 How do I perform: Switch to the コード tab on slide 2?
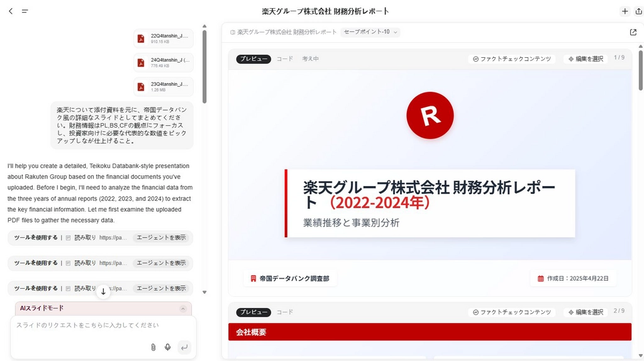point(285,312)
